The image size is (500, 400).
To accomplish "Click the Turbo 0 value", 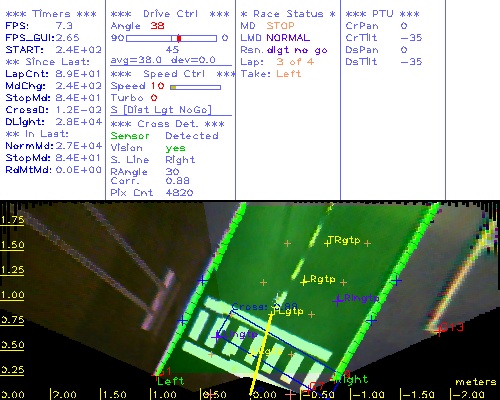I will coord(154,98).
